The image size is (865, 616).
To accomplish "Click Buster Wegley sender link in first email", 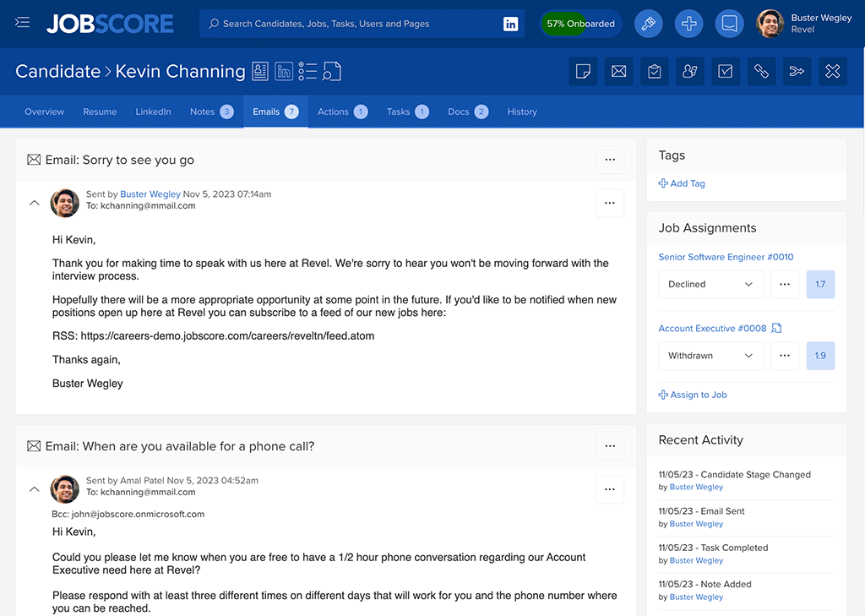I will point(150,194).
